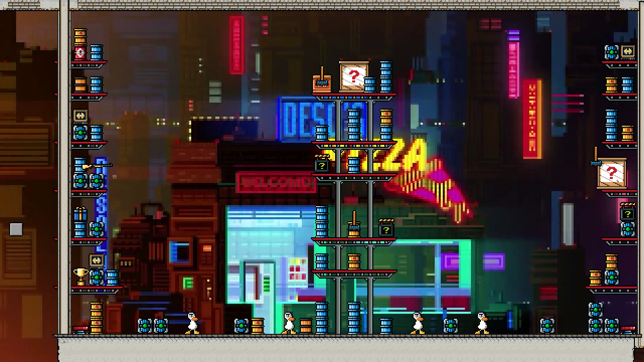Select the blue sword beside right mystery crate
This screenshot has width=644, height=362.
[x=596, y=157]
